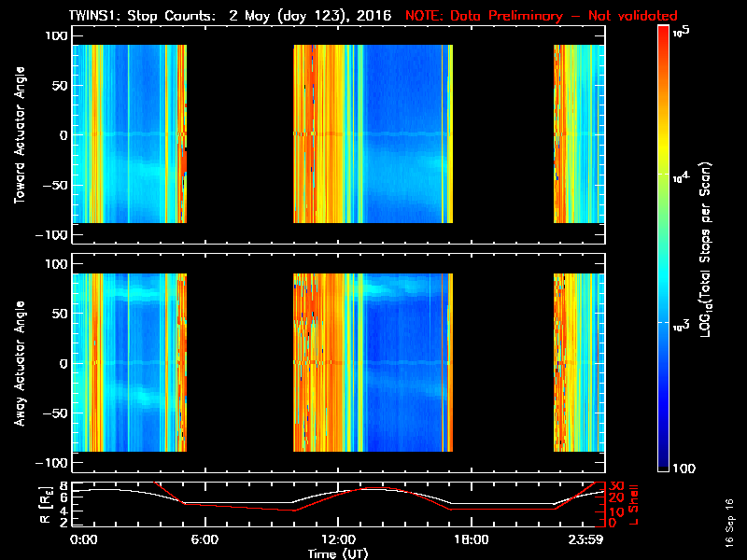Click the white R curve in orbit panel
Image resolution: width=747 pixels, height=560 pixels.
[x=238, y=502]
